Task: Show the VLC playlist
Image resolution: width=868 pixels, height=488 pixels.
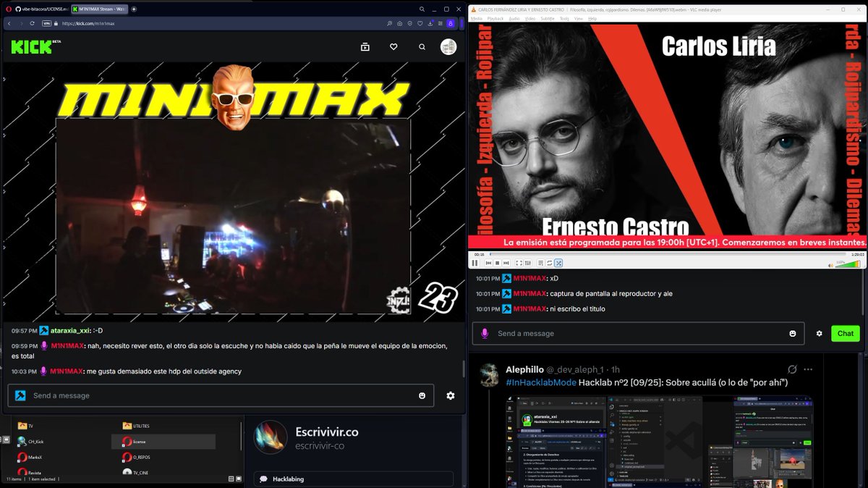Action: (x=541, y=263)
